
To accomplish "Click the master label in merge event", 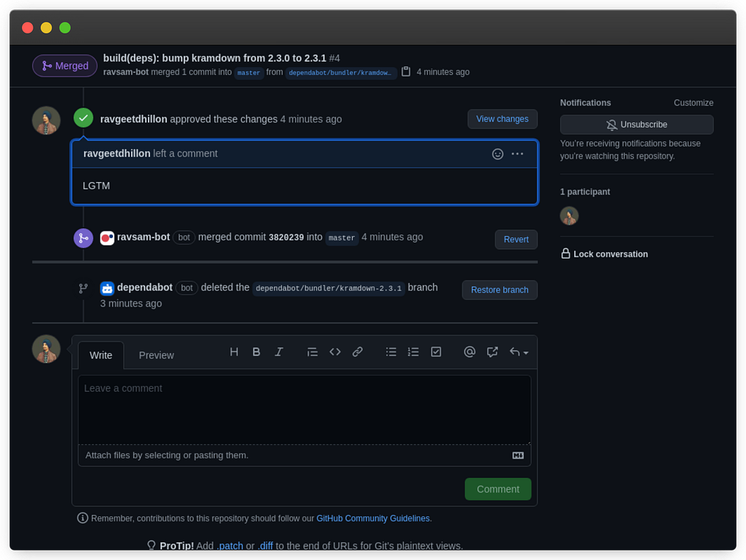I will [x=342, y=237].
